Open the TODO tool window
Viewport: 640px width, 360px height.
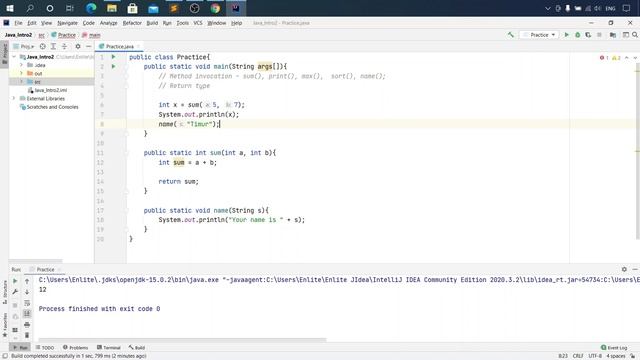pos(44,347)
